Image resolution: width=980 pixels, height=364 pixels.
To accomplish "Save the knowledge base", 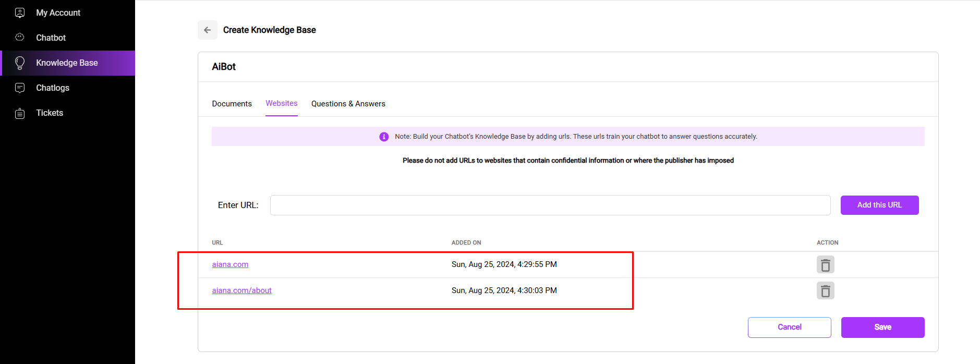I will tap(883, 327).
